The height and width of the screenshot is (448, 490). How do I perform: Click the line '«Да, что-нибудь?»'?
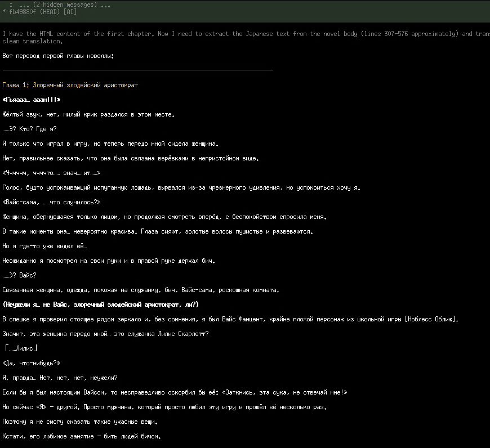click(x=31, y=363)
